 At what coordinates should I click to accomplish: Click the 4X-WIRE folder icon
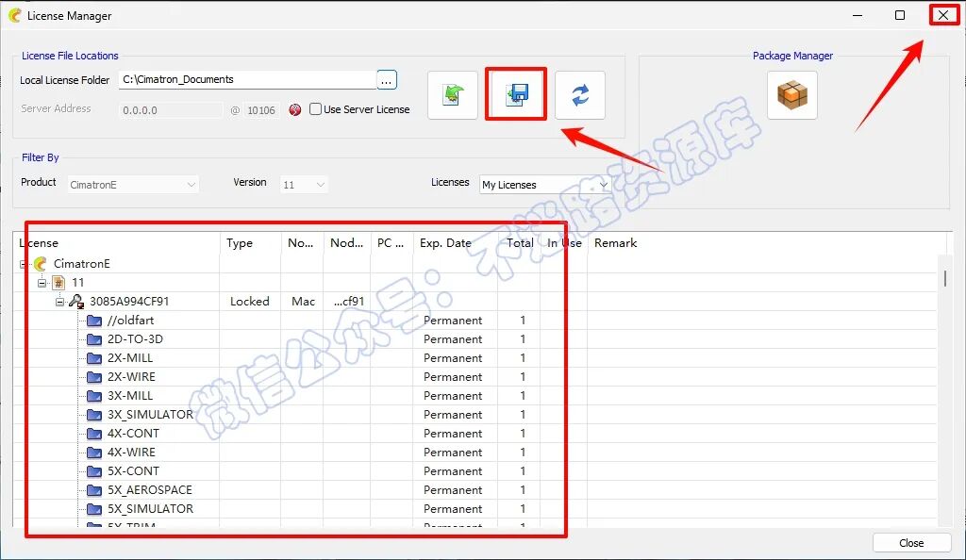point(94,453)
